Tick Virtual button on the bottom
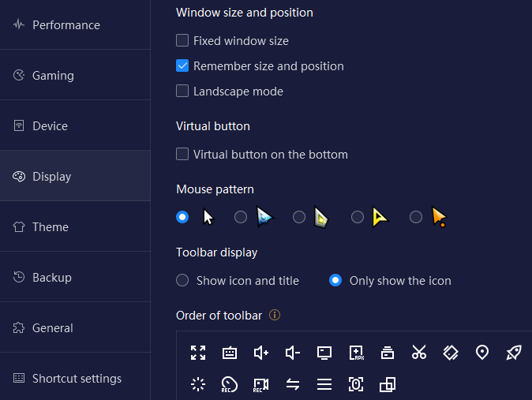 click(182, 154)
